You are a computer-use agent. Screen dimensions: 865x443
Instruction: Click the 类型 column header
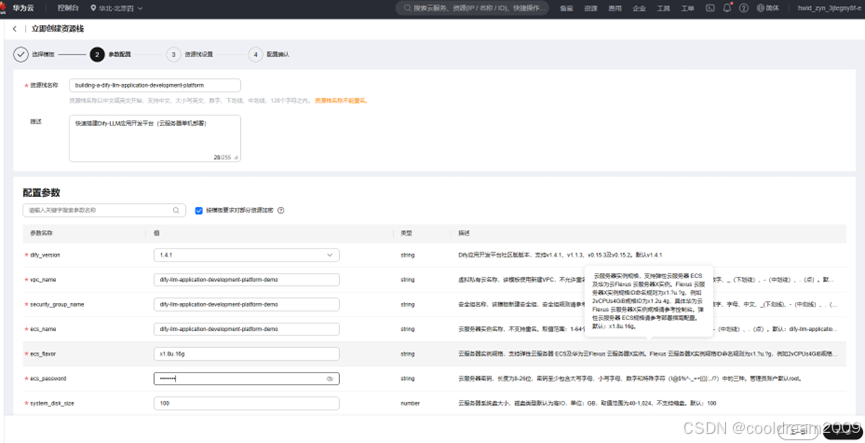406,233
